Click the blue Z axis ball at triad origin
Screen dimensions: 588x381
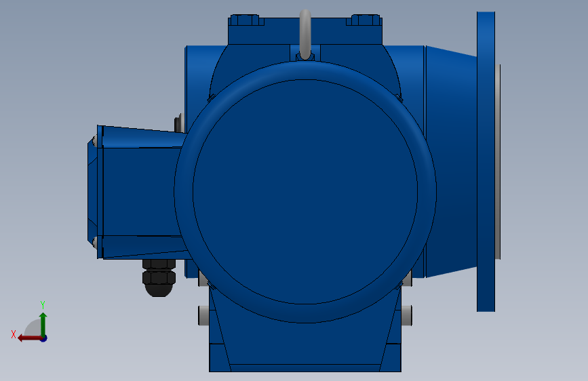(x=44, y=338)
